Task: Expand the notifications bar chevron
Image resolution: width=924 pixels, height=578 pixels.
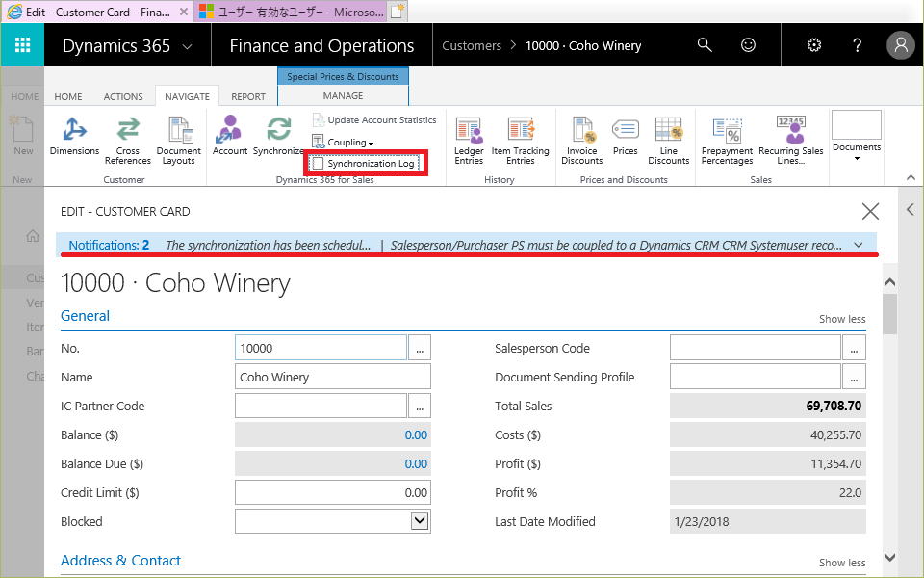Action: point(859,246)
